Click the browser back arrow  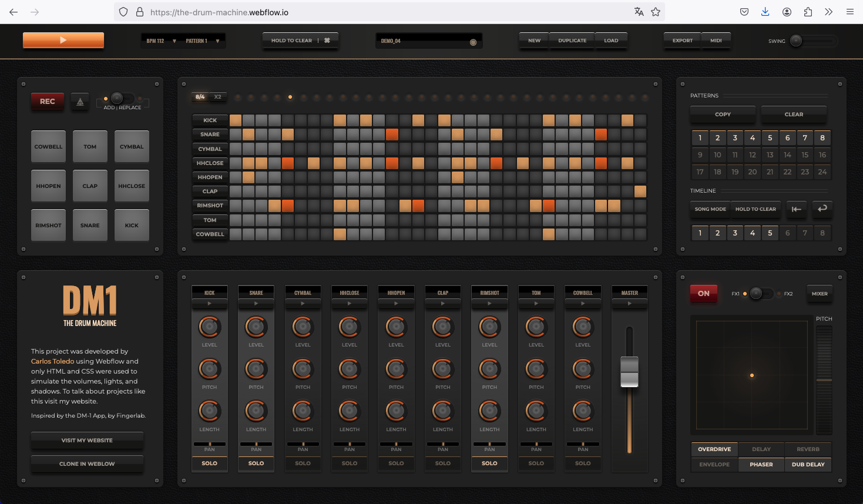coord(14,12)
